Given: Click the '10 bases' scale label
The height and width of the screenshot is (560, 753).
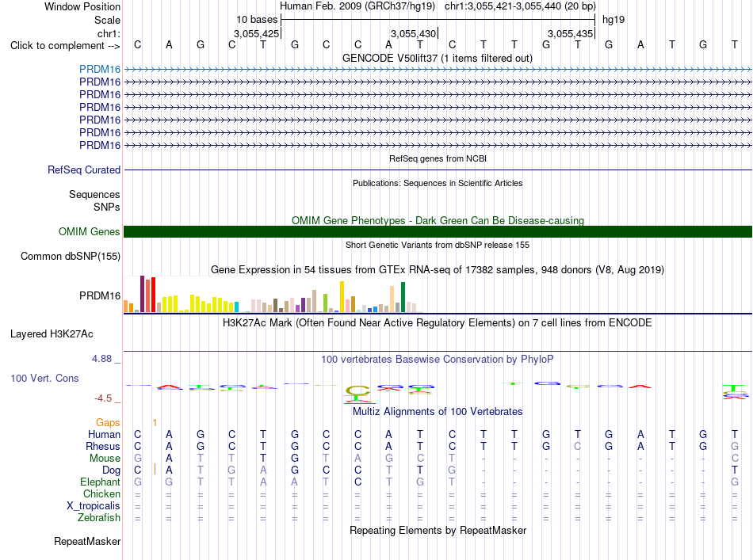Looking at the screenshot, I should 257,20.
